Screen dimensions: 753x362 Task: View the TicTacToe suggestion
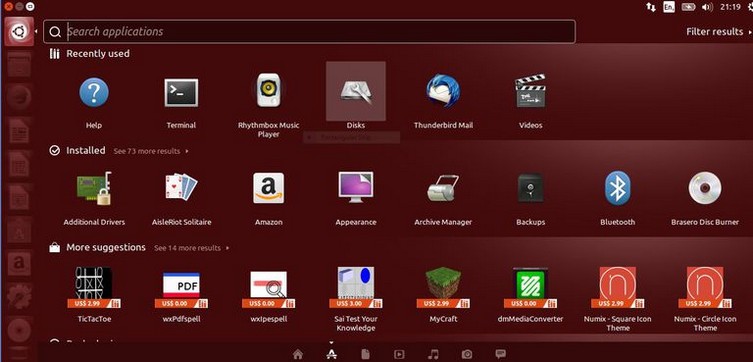point(94,287)
